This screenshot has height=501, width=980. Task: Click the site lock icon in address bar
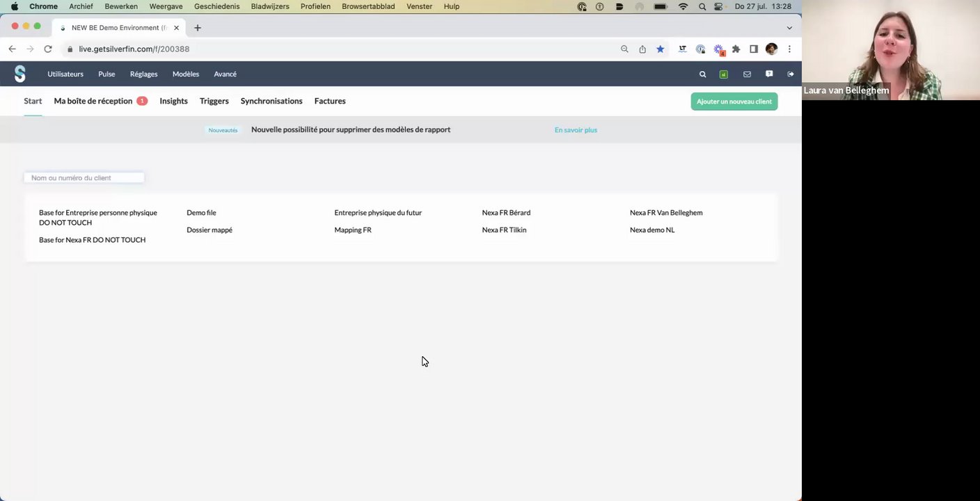tap(70, 49)
